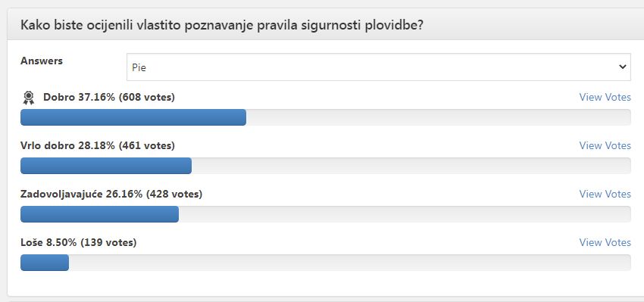Click the winner ribbon icon beside Dobro

(x=28, y=98)
